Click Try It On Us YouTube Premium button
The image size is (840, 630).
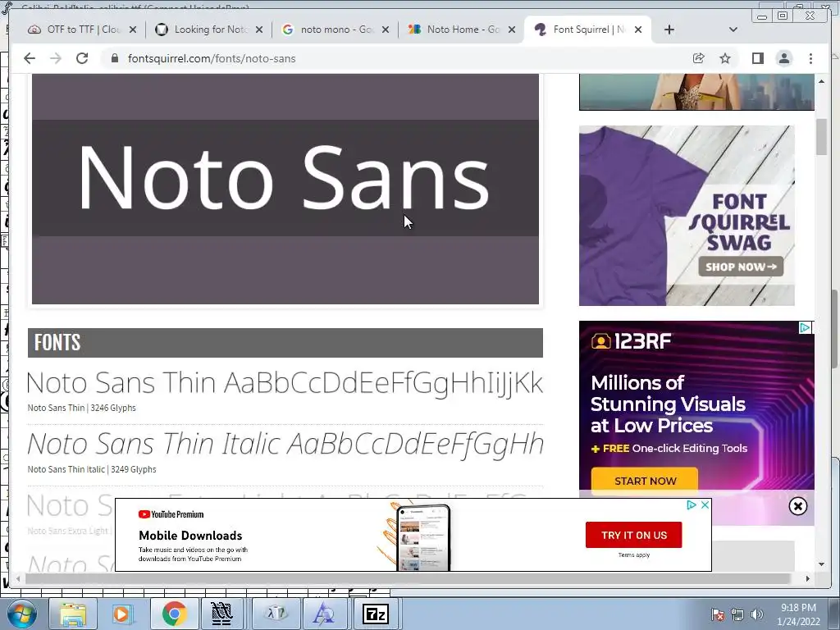[x=634, y=535]
